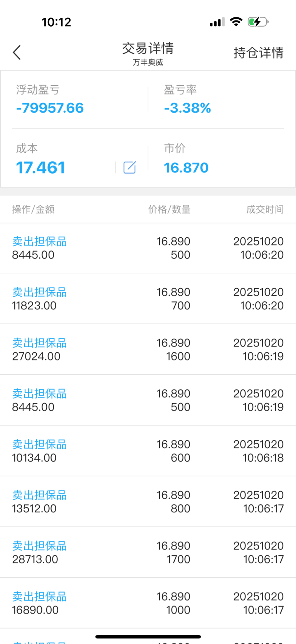Tap the edit cost pencil icon
Viewport: 296px width, 644px height.
(x=129, y=167)
